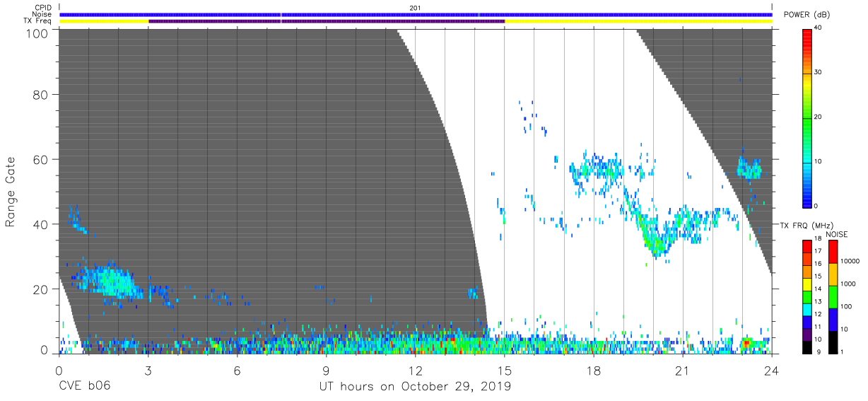Click the Range Gate y-axis title
Screen dimensions: 868x401
pyautogui.click(x=11, y=192)
